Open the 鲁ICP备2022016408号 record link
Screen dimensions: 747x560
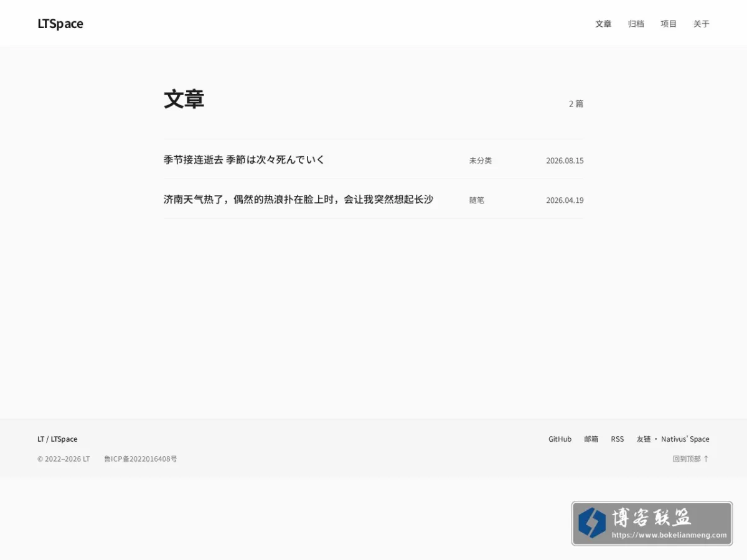tap(140, 459)
